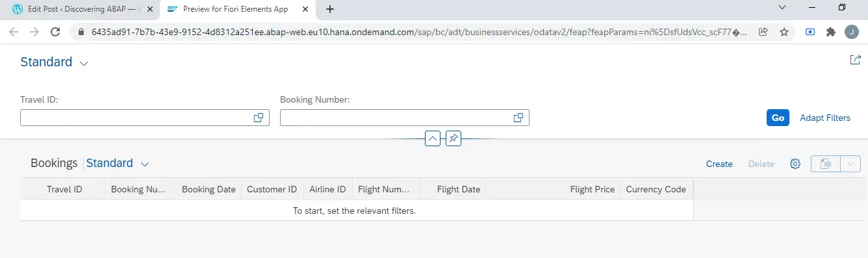Expand the Bookings table Standard view dropdown
The image size is (868, 258).
click(145, 164)
